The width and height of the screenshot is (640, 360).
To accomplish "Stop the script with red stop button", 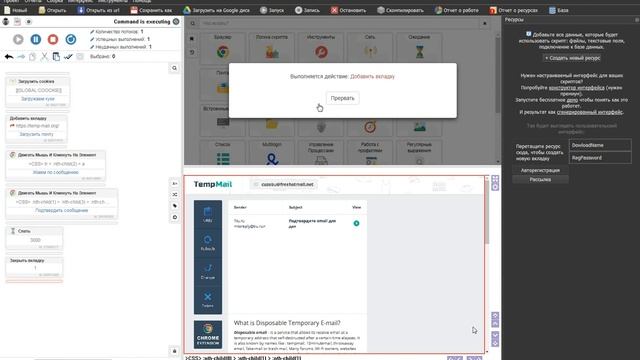I will (53, 39).
